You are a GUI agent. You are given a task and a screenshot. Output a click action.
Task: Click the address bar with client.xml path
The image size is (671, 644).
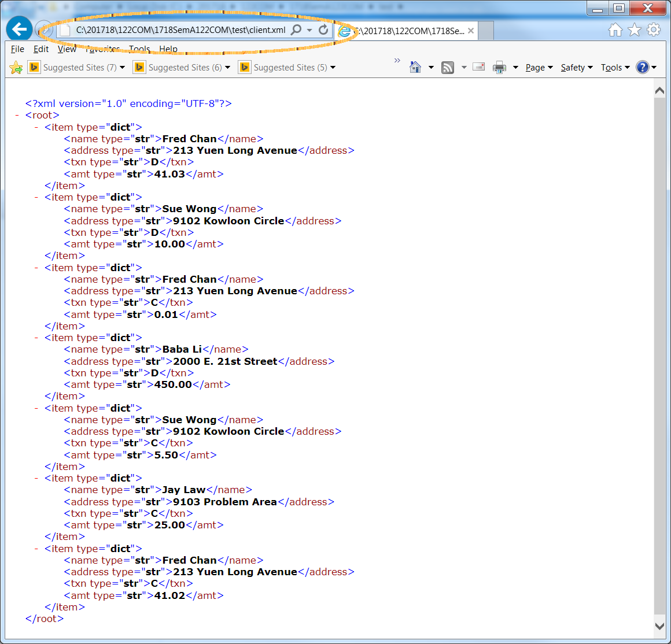tap(180, 30)
